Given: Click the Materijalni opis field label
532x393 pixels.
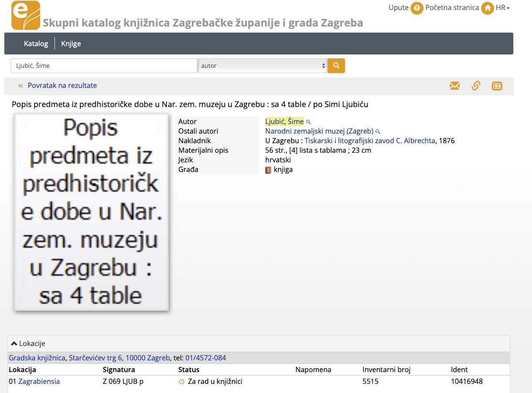Looking at the screenshot, I should (203, 151).
